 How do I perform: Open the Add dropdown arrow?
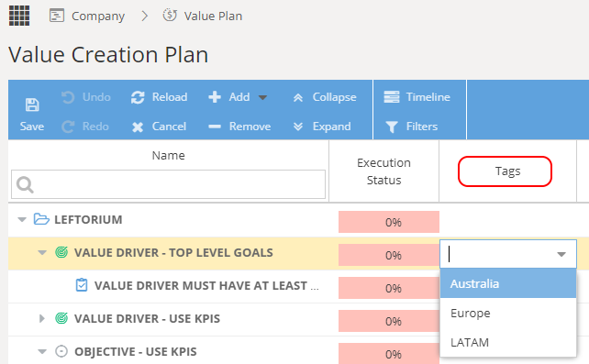[262, 97]
